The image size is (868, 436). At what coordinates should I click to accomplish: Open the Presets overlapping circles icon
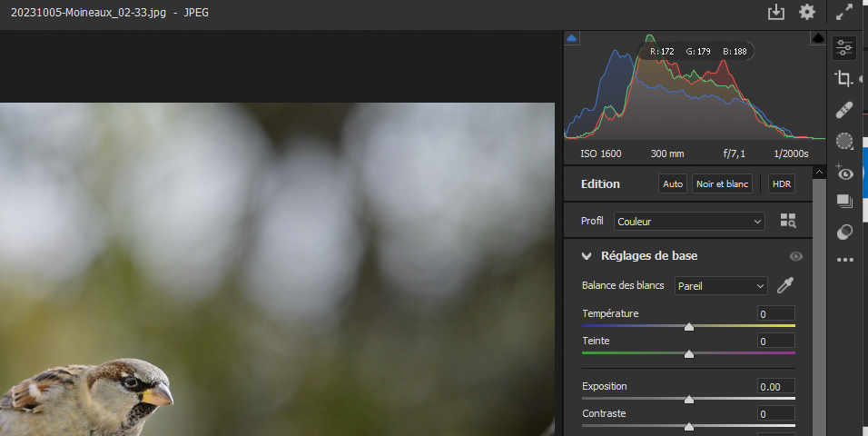844,232
